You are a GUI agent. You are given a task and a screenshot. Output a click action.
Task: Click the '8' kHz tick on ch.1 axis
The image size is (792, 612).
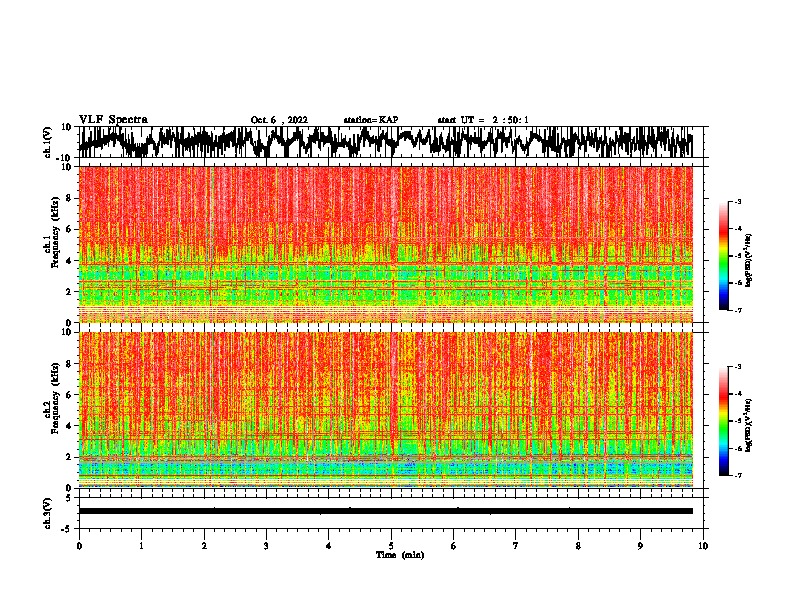pos(70,198)
